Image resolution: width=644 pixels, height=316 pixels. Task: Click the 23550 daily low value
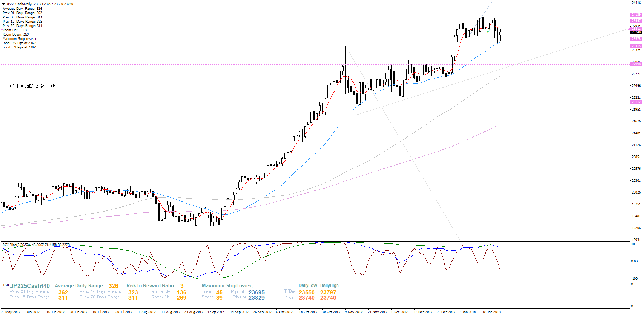tap(307, 293)
